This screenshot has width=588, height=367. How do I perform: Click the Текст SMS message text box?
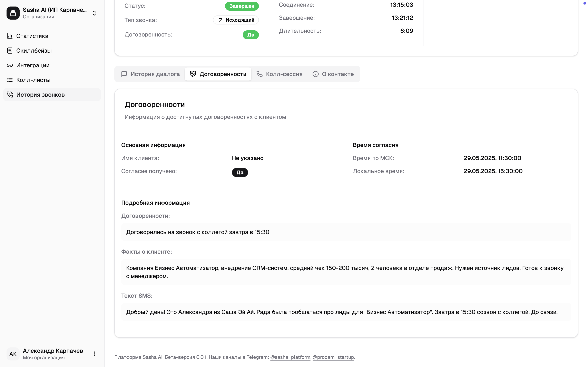coord(346,312)
